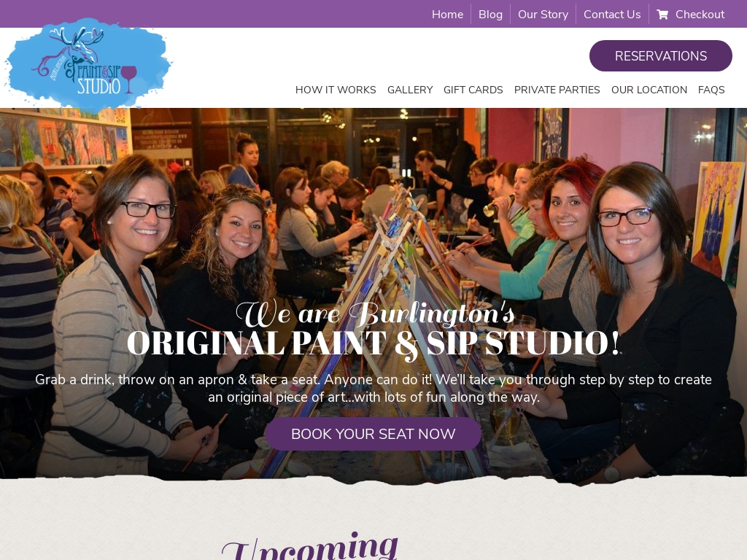Image resolution: width=747 pixels, height=560 pixels.
Task: Open the Home link
Action: pos(447,15)
